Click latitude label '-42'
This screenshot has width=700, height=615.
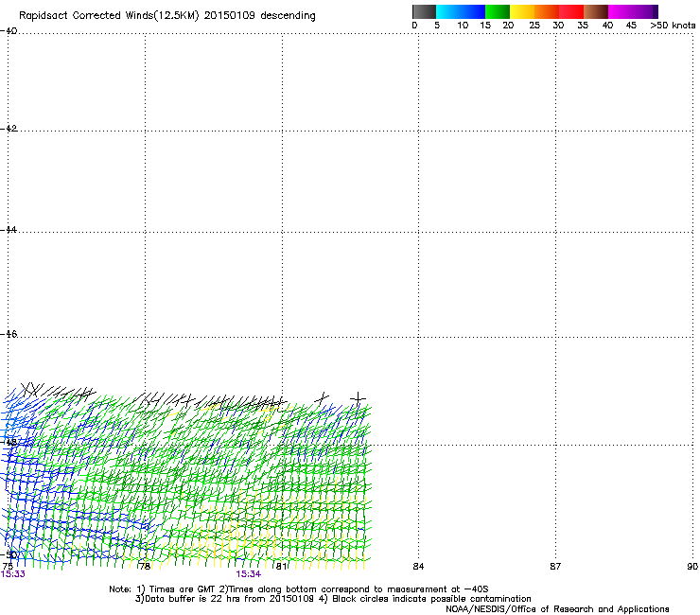pyautogui.click(x=9, y=128)
